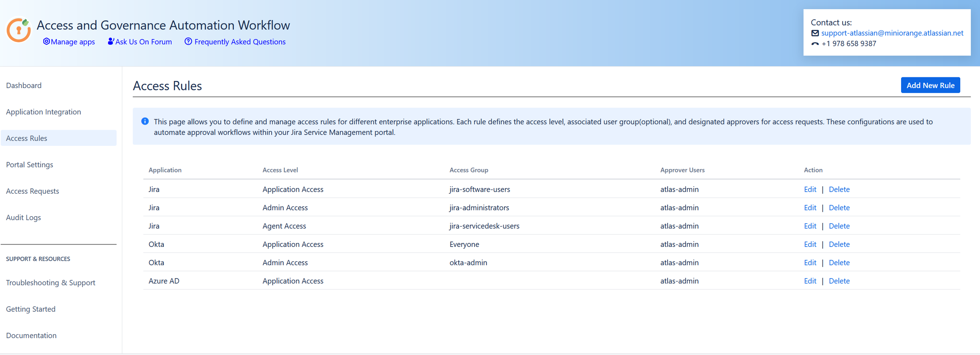Delete the Okta Everyone rule
This screenshot has height=355, width=980.
[x=839, y=244]
